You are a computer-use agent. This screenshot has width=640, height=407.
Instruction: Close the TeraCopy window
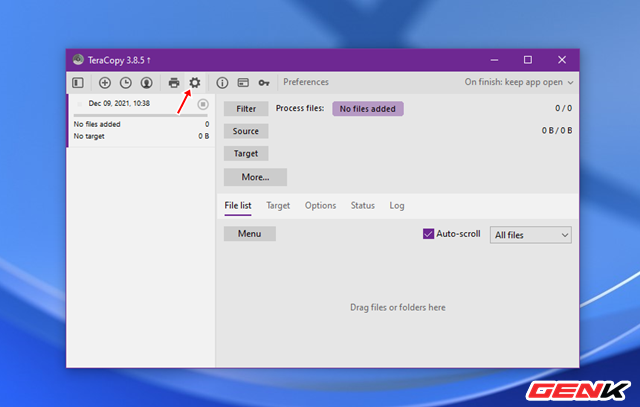[562, 60]
